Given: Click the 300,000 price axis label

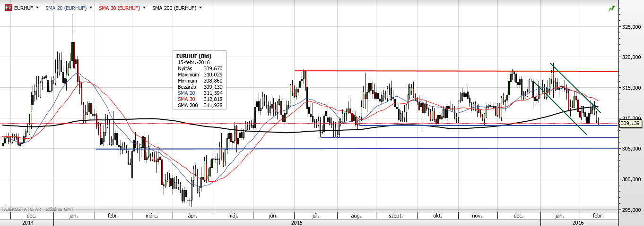Looking at the screenshot, I should [631, 179].
